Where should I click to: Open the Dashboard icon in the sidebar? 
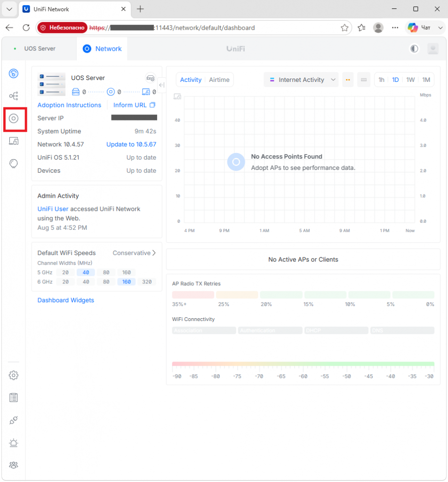point(14,73)
